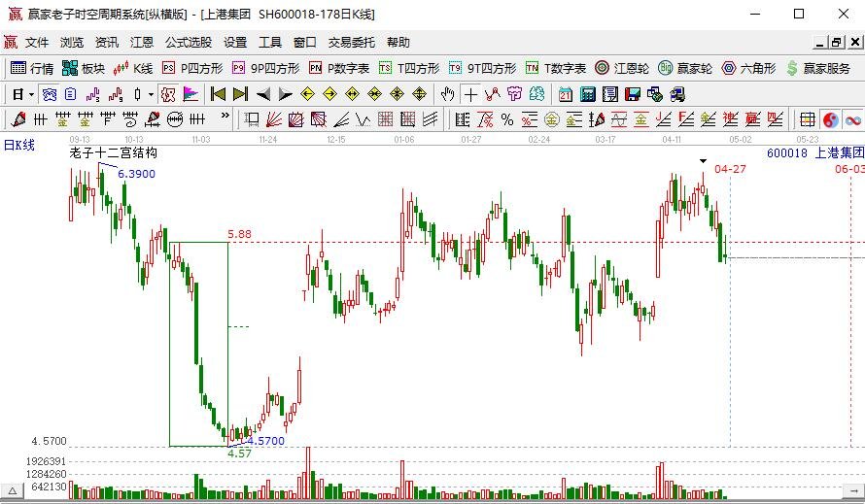Expand the 日 period dropdown arrow

click(31, 95)
